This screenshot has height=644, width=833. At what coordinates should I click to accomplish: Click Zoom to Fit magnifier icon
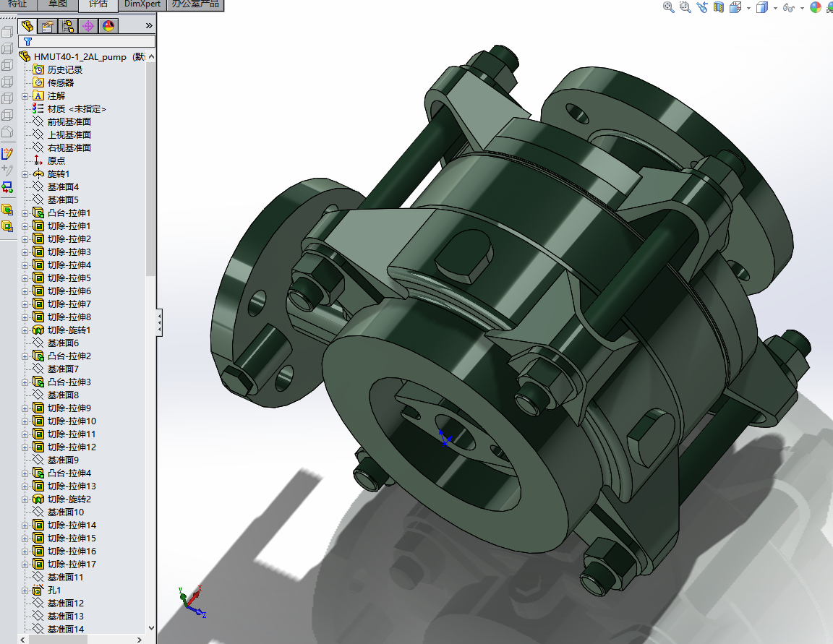(668, 7)
